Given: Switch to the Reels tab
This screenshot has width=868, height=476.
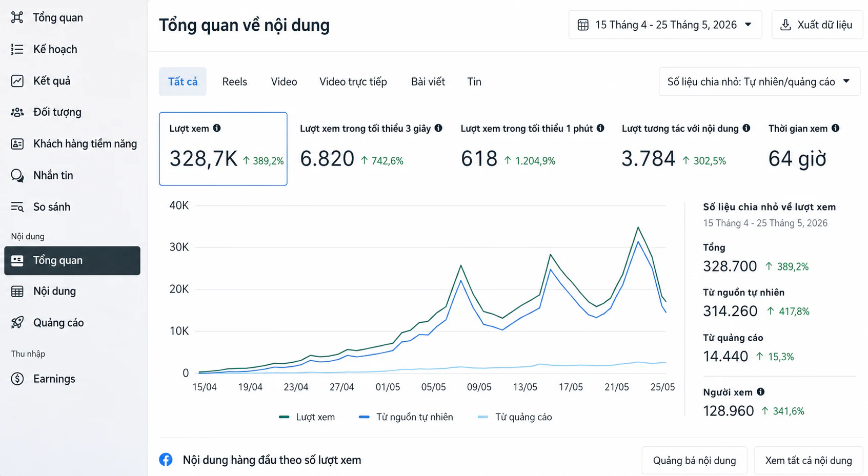Looking at the screenshot, I should pyautogui.click(x=234, y=81).
